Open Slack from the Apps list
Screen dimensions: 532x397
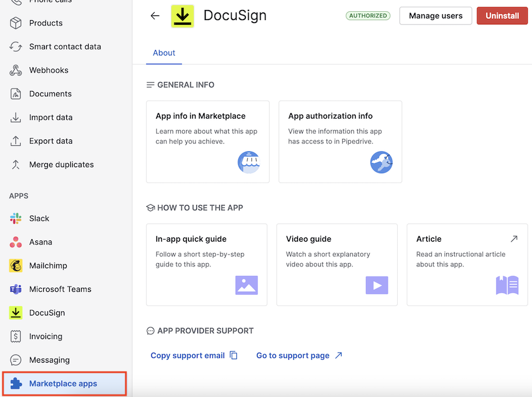coord(14,218)
